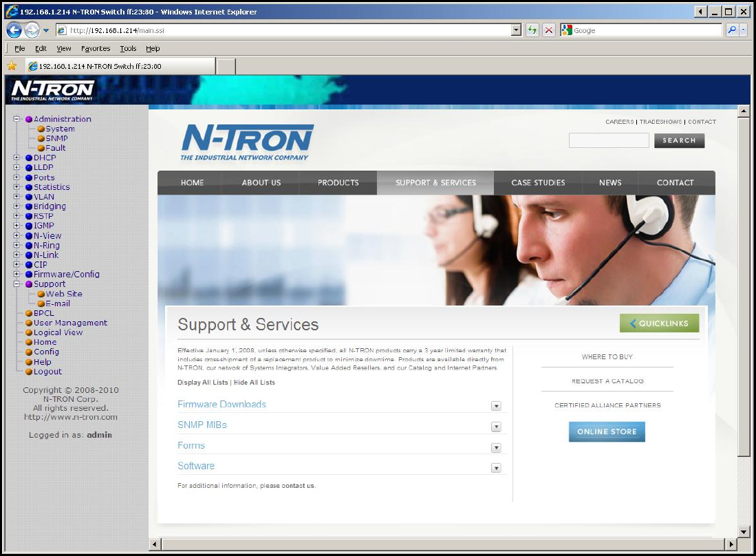Refresh the page with the green arrows icon
This screenshot has height=556, width=756.
532,30
